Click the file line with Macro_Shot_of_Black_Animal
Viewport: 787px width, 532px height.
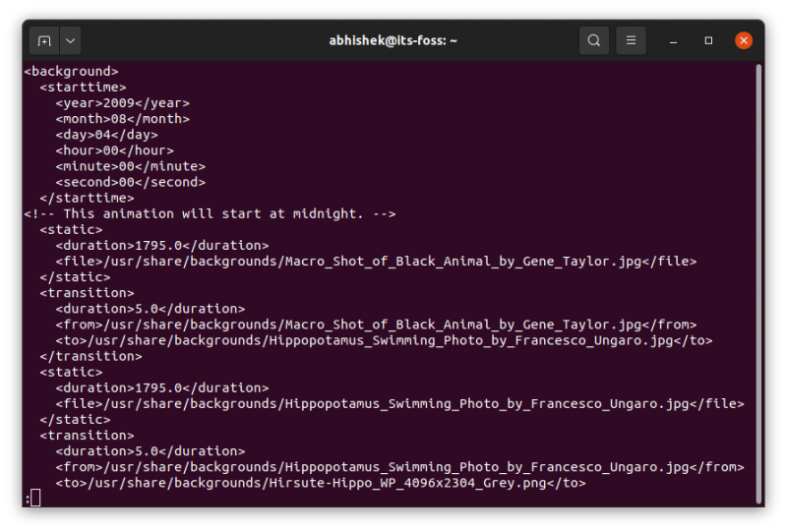point(376,261)
